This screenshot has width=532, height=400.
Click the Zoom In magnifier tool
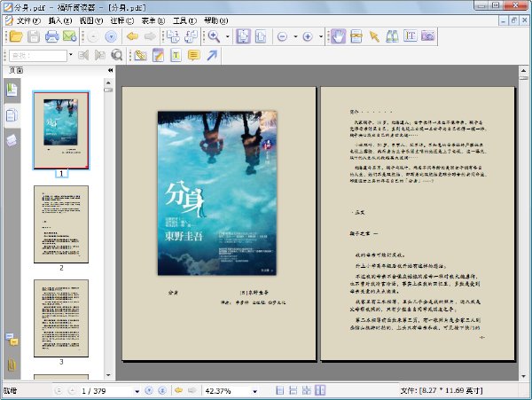[214, 36]
